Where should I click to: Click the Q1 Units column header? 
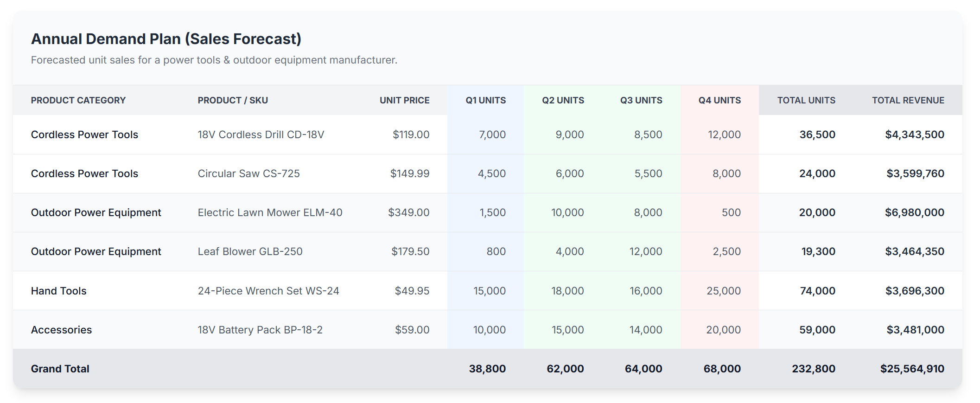(x=485, y=100)
